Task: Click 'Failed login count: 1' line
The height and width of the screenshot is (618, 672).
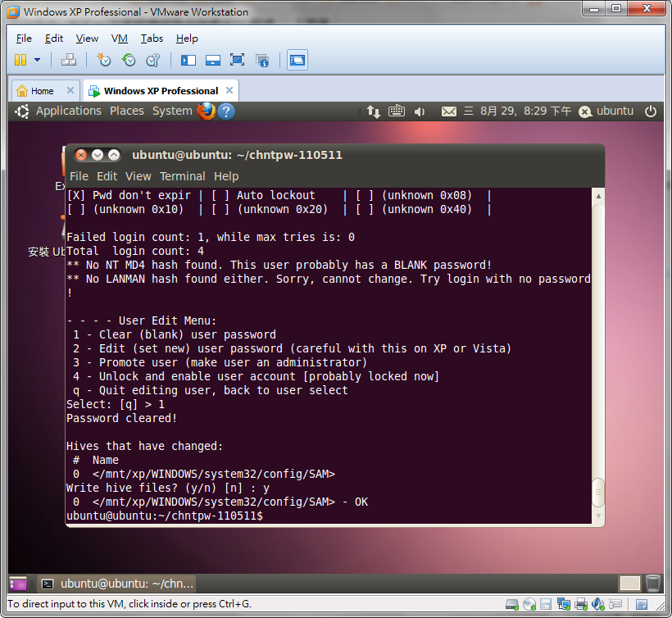Action: 211,237
